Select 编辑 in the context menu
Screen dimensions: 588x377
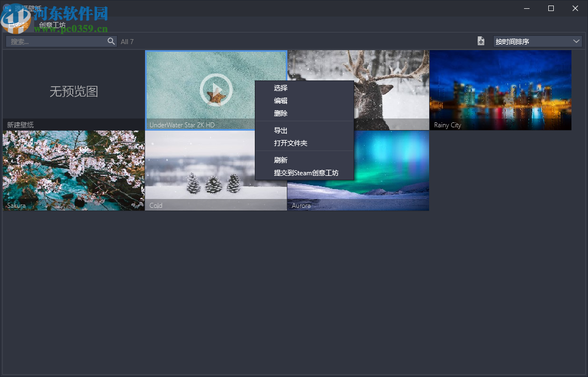click(x=281, y=100)
